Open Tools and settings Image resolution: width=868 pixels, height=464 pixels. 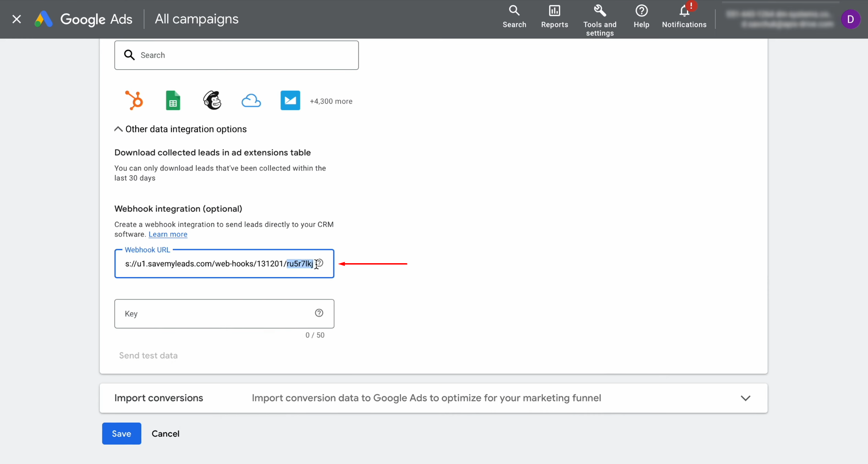tap(599, 20)
